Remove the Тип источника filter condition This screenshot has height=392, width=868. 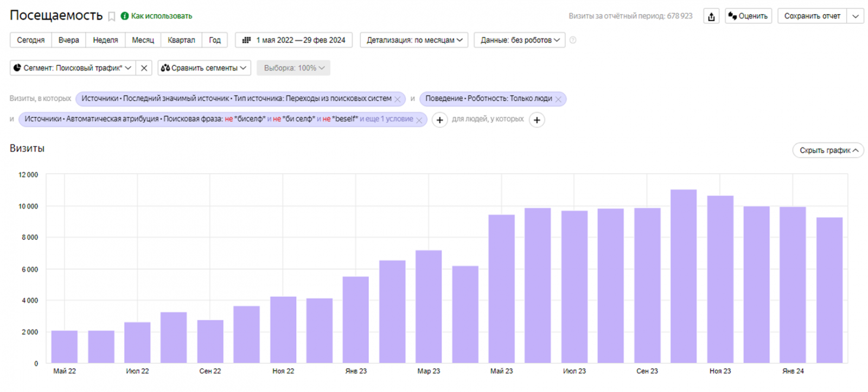coord(398,99)
